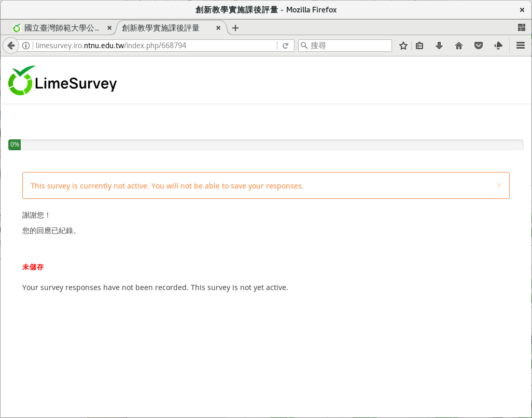Show bookmarks list icon

pyautogui.click(x=419, y=46)
